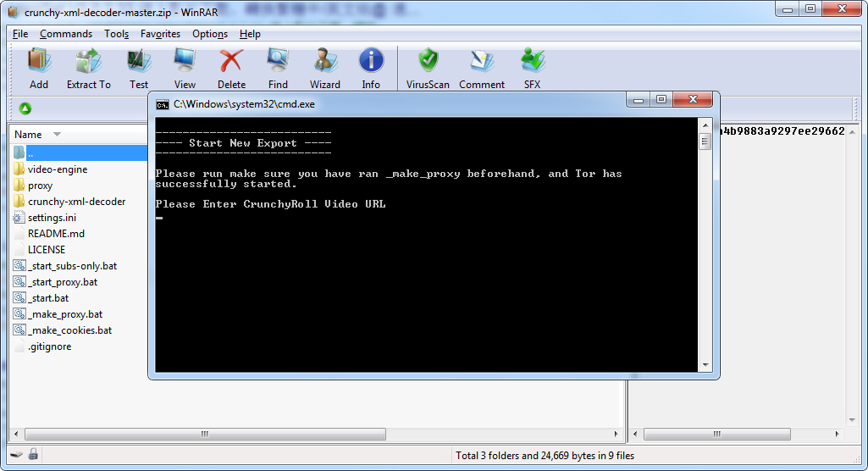Select the settings.ini file
The height and width of the screenshot is (471, 868).
(52, 218)
